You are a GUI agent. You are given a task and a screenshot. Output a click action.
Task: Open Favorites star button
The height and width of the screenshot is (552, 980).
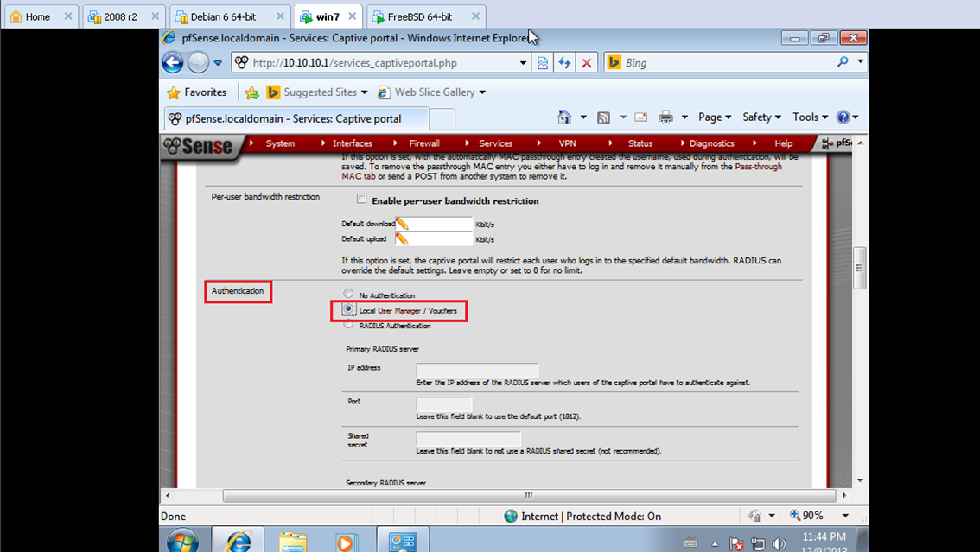(x=196, y=92)
